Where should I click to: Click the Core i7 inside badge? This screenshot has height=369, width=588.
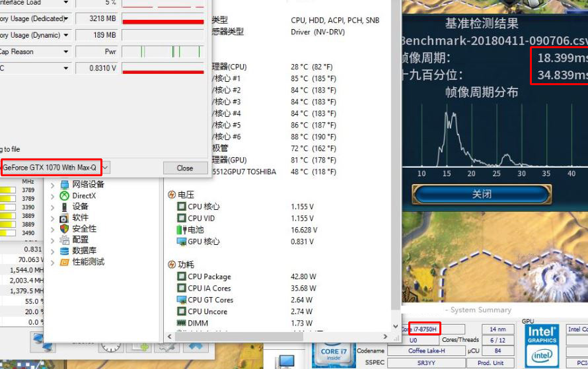coord(334,355)
